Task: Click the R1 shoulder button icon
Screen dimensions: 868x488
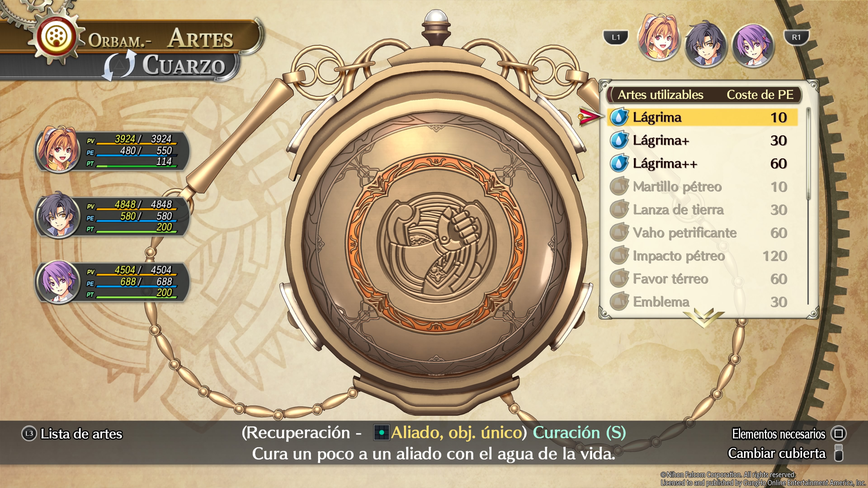Action: [796, 37]
